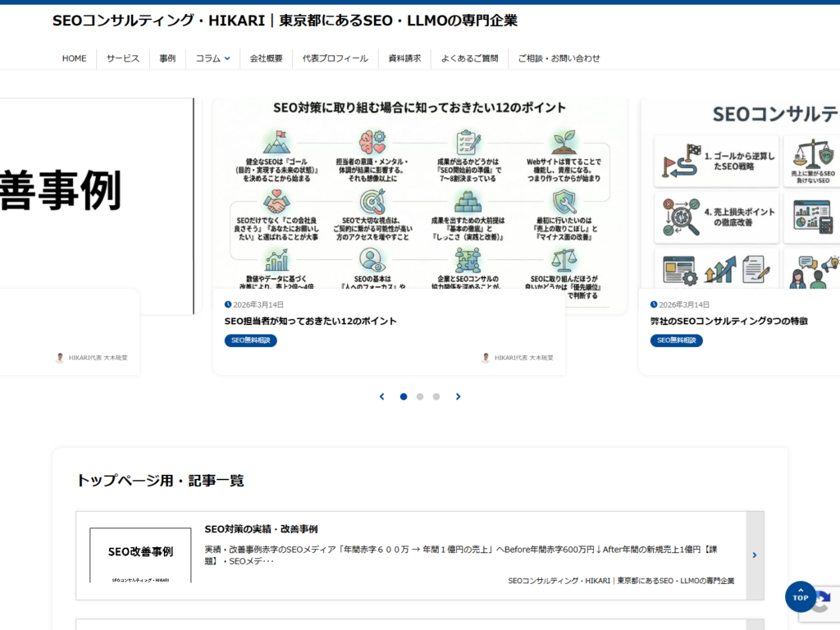Viewport: 840px width, 630px height.
Task: Open the よくあるご質問 menu item
Action: 469,58
